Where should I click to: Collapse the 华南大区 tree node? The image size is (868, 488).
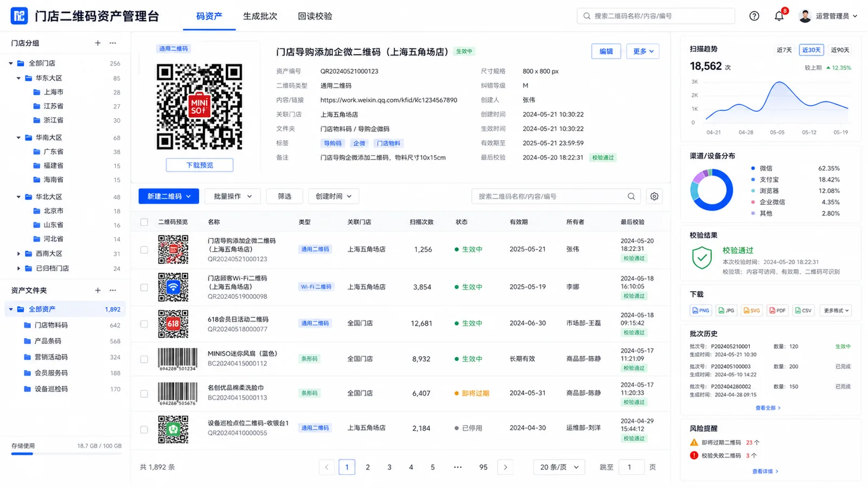18,138
